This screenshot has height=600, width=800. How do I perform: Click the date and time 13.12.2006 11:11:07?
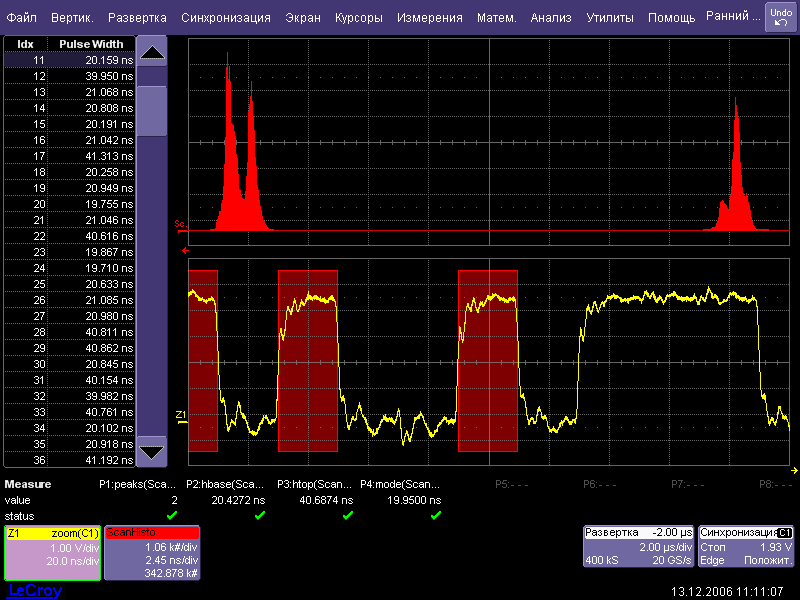[x=727, y=592]
